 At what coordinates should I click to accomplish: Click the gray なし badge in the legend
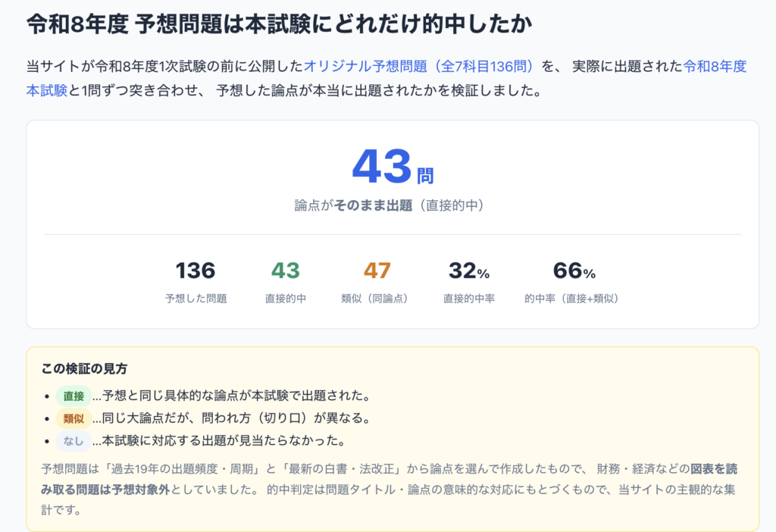pos(74,441)
